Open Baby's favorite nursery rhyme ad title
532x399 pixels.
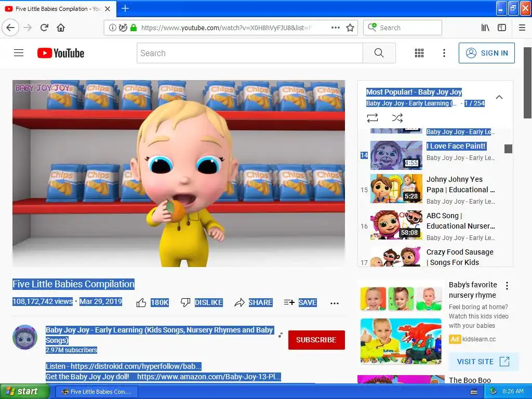(x=473, y=290)
